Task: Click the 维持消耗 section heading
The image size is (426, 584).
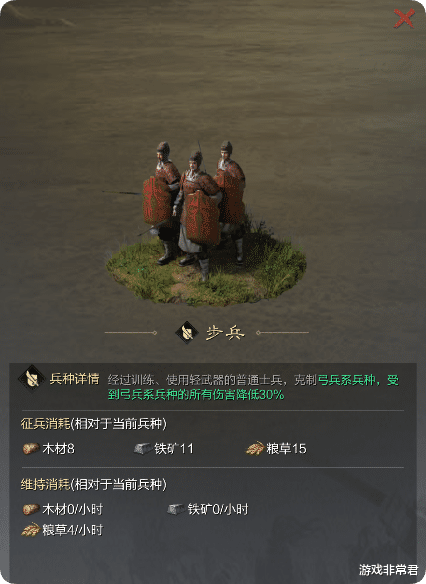Action: click(x=45, y=485)
